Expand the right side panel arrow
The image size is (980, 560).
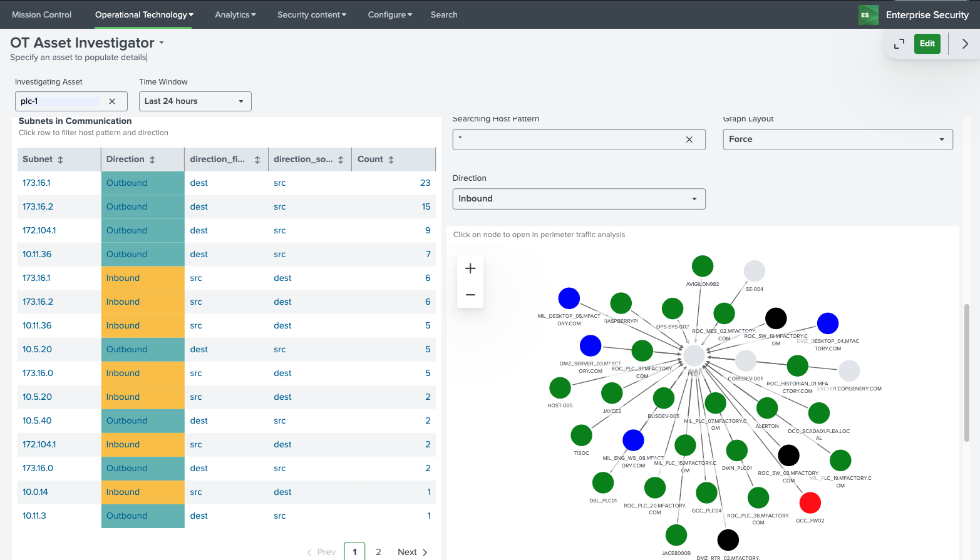coord(964,44)
